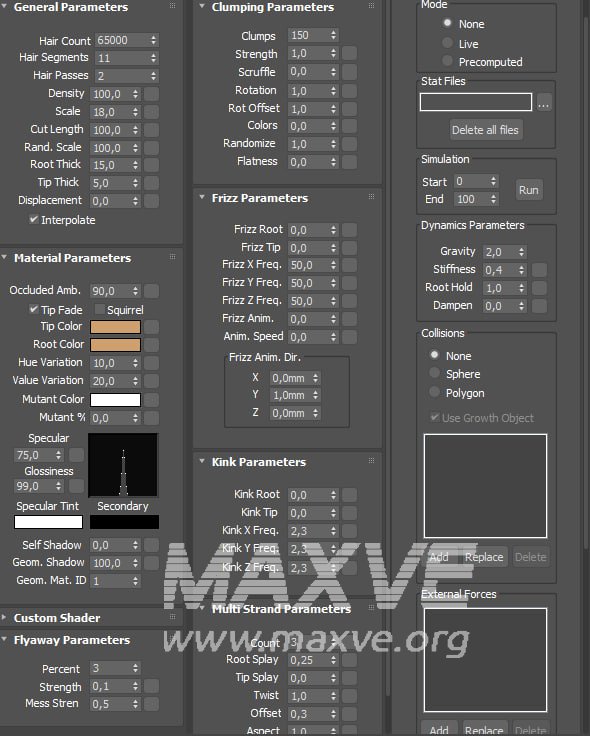
Task: Click the Run simulation button
Action: pos(529,190)
